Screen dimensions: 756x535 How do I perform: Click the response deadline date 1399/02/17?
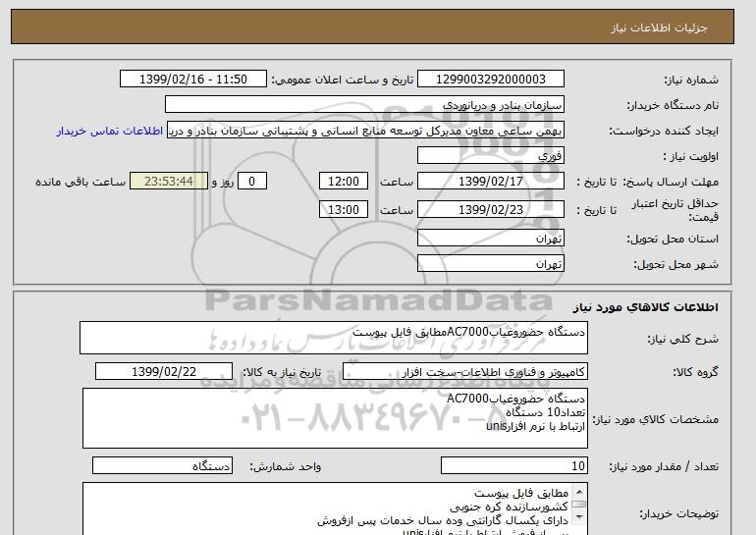coord(490,182)
